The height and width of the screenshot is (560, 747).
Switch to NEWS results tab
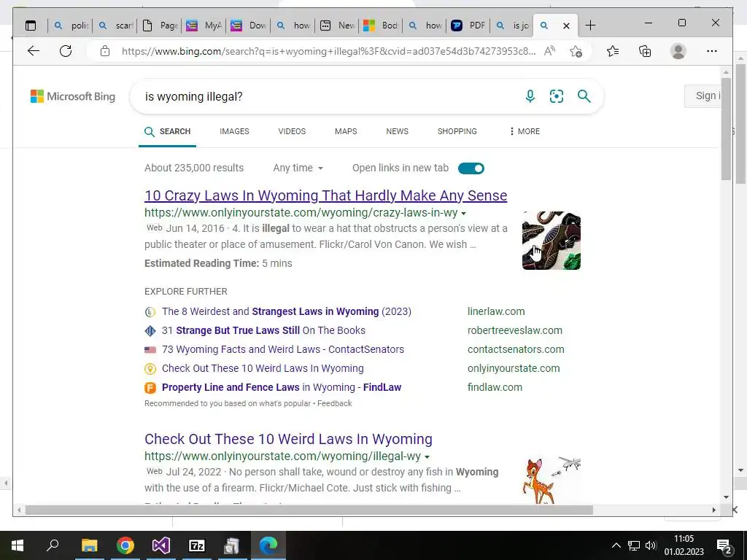click(x=398, y=131)
